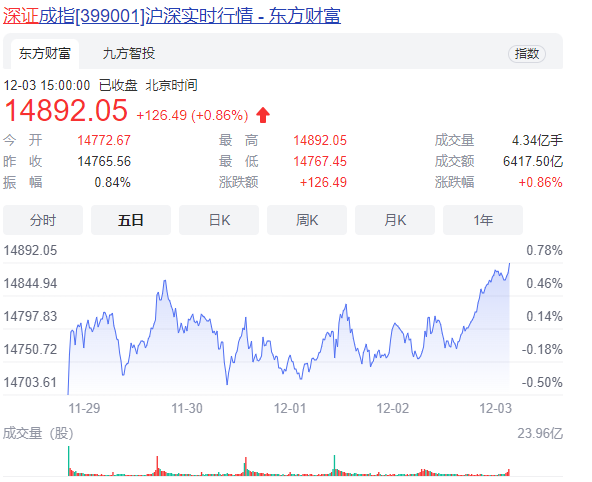The height and width of the screenshot is (482, 592).
Task: Switch to the 日K chart tab
Action: (x=219, y=220)
